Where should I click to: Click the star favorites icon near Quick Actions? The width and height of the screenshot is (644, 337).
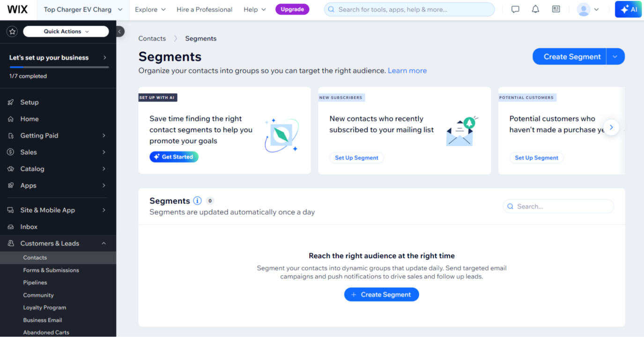13,31
